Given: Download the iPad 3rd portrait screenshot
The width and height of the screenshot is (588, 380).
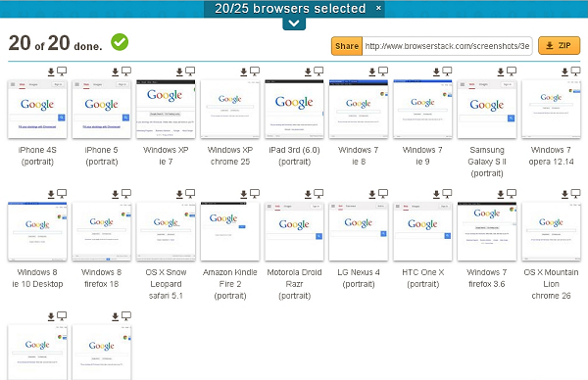Looking at the screenshot, I should pyautogui.click(x=308, y=71).
